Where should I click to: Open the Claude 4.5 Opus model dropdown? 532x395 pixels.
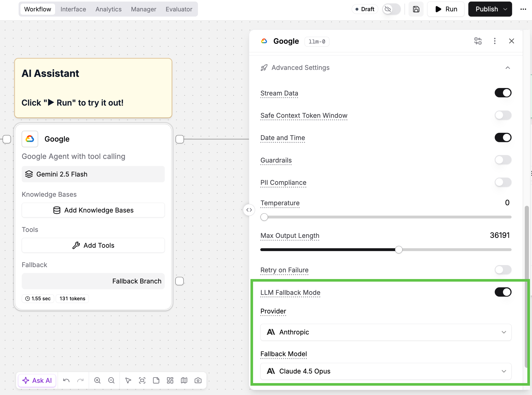(386, 371)
